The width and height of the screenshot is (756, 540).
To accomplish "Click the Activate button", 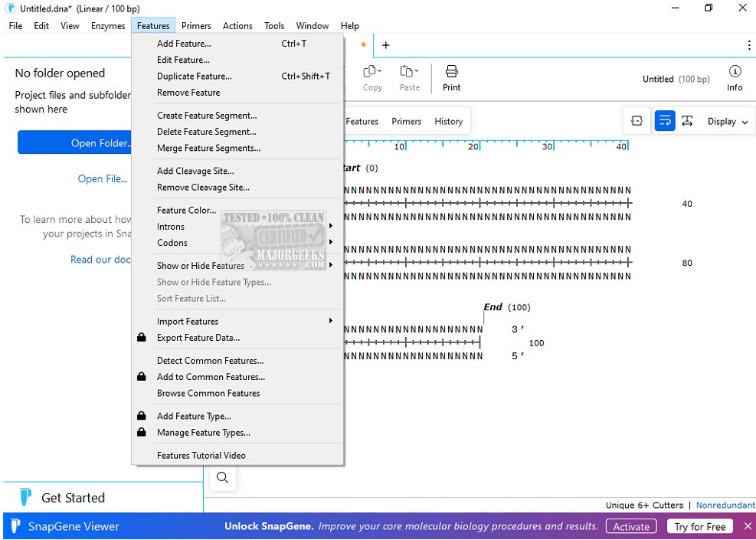I will tap(631, 526).
